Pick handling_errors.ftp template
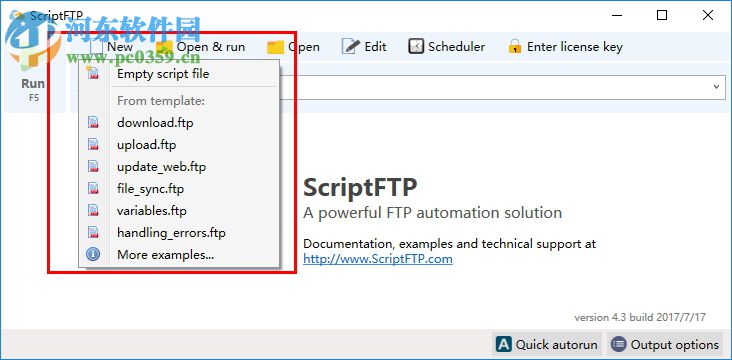The height and width of the screenshot is (360, 732). point(179,233)
